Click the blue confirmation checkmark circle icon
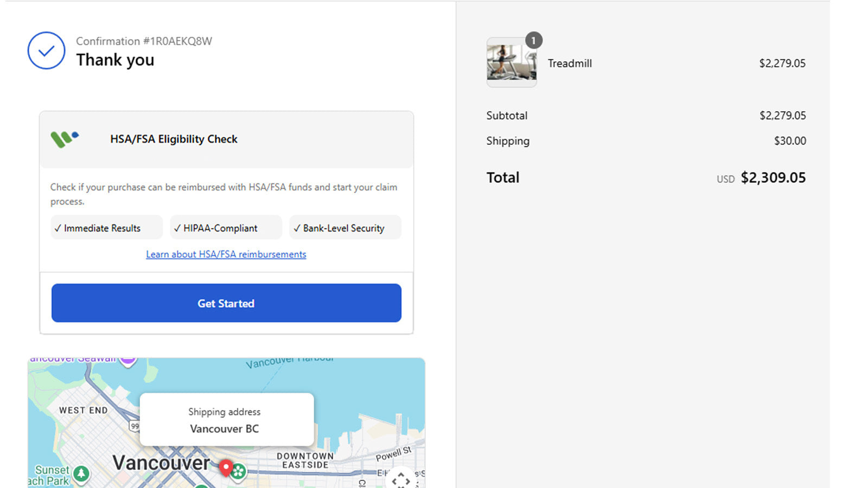 [47, 50]
